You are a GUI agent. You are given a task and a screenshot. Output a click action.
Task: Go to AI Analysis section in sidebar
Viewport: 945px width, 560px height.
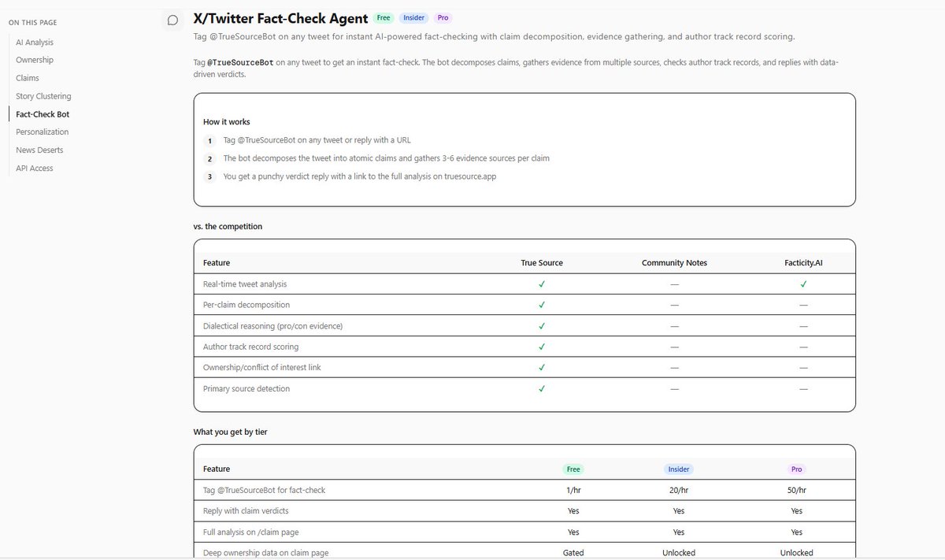pyautogui.click(x=35, y=43)
